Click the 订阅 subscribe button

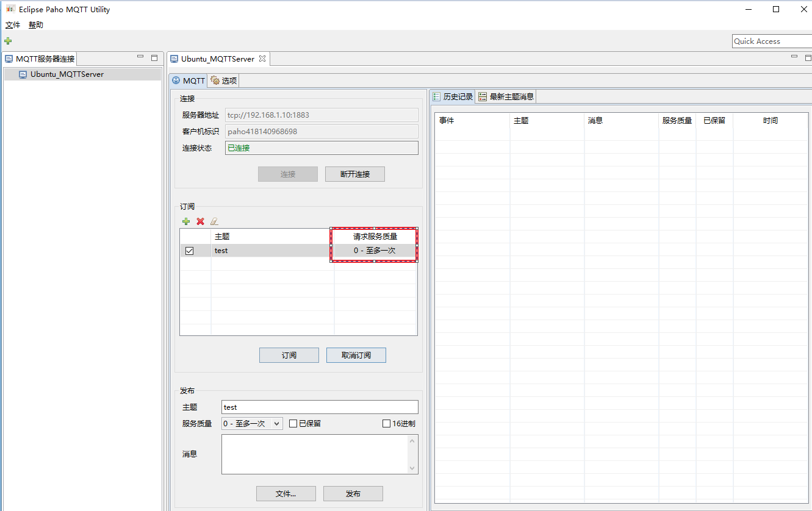pos(289,355)
